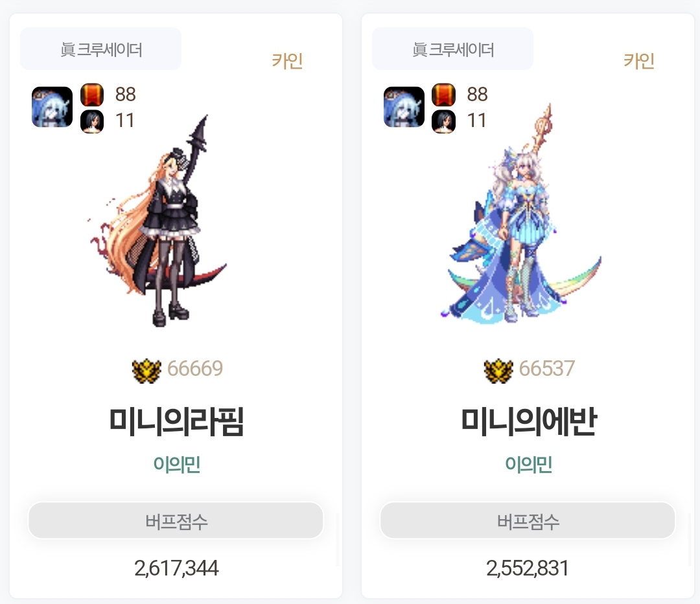The height and width of the screenshot is (604, 700).
Task: Select the 眞 크루세이더 tag on the right card
Action: point(452,49)
